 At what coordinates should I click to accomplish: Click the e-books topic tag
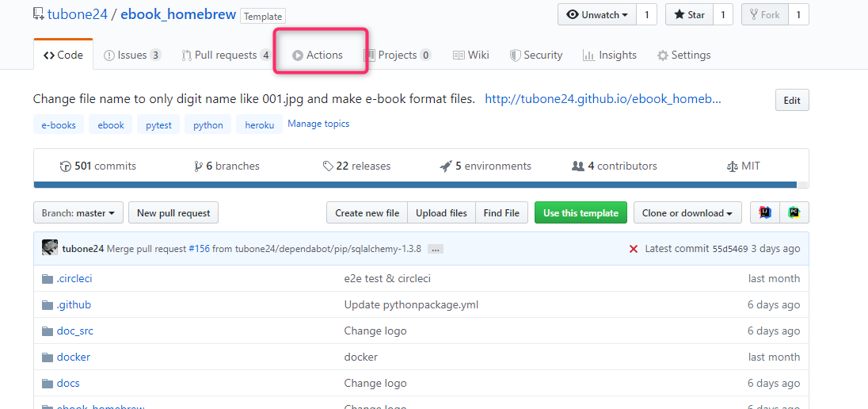pos(59,124)
